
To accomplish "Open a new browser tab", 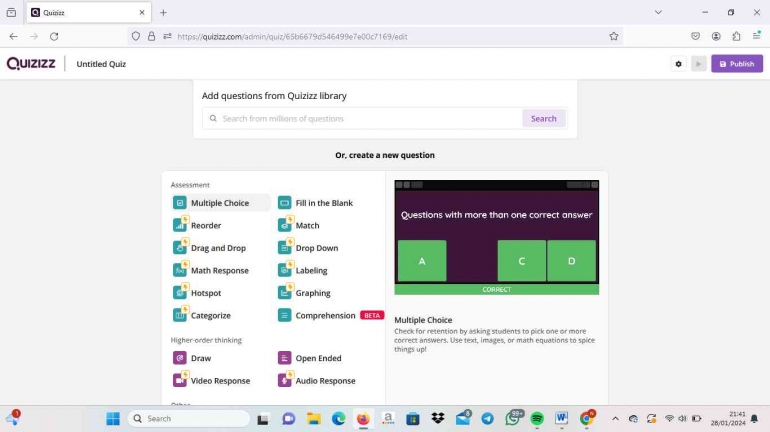I will pos(164,13).
